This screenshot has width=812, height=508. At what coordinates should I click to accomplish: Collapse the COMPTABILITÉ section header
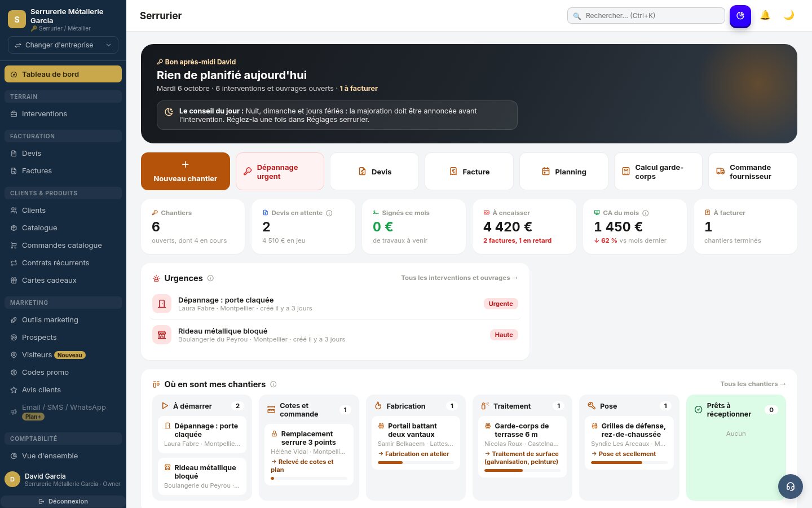click(x=63, y=439)
